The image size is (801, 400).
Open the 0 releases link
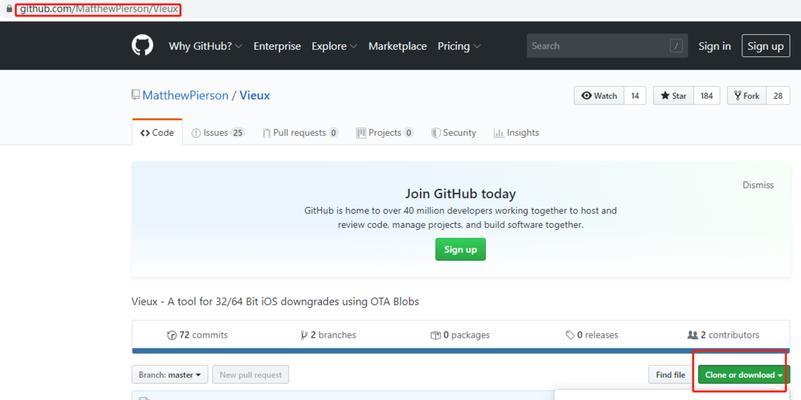pos(592,335)
